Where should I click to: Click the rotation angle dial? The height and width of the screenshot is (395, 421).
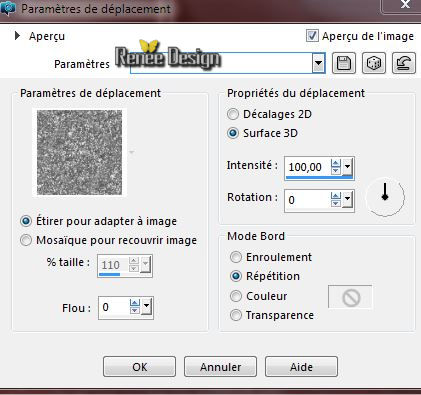pyautogui.click(x=385, y=197)
